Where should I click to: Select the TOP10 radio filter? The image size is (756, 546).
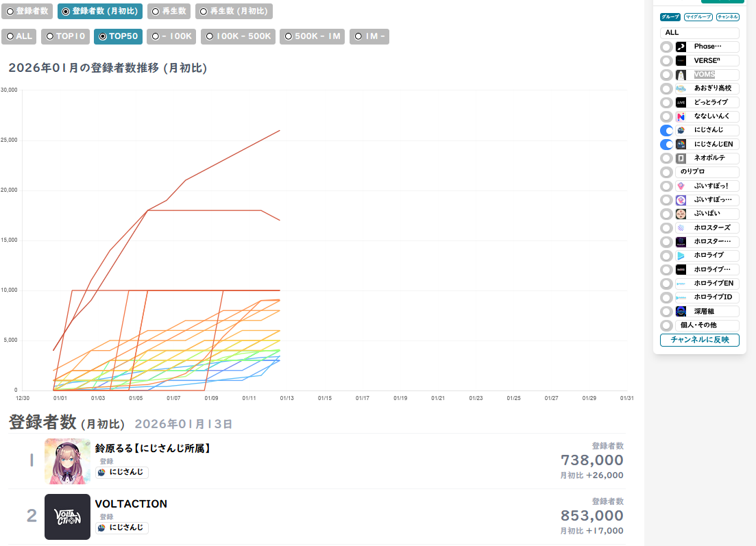pos(65,36)
